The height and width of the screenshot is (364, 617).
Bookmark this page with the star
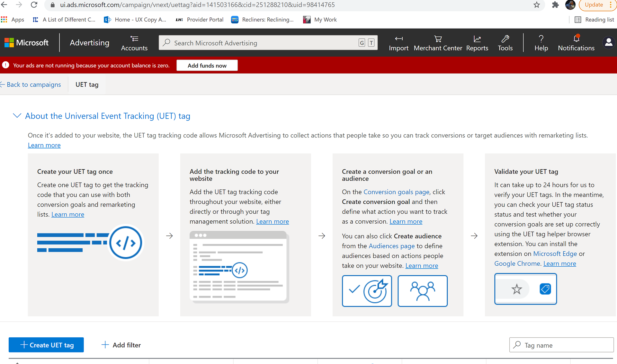pos(536,5)
